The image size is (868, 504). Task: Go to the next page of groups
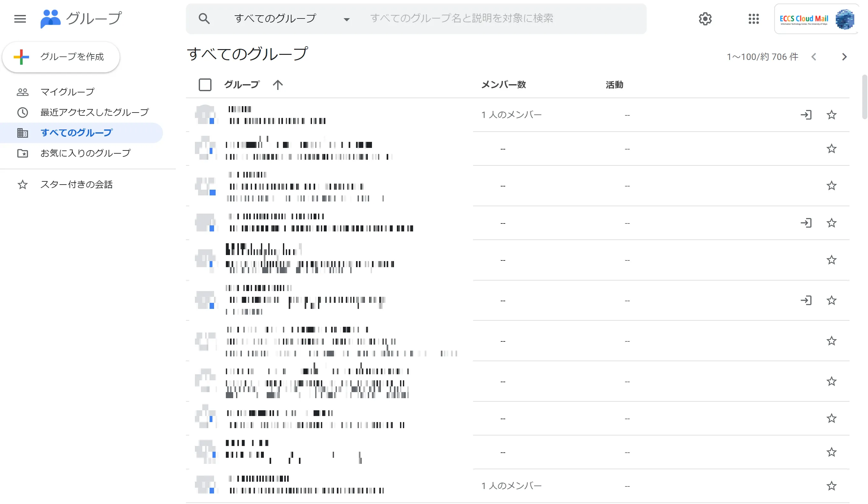tap(844, 57)
